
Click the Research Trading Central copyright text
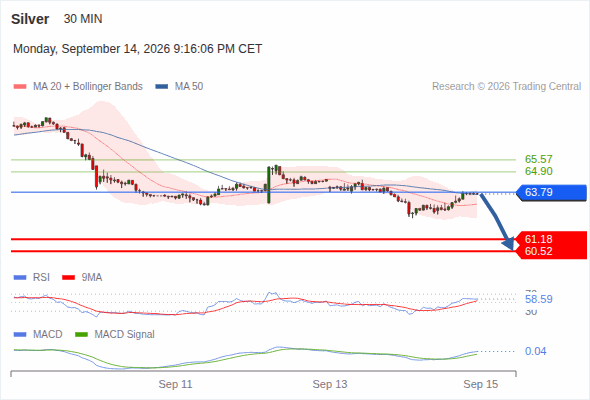[x=506, y=87]
